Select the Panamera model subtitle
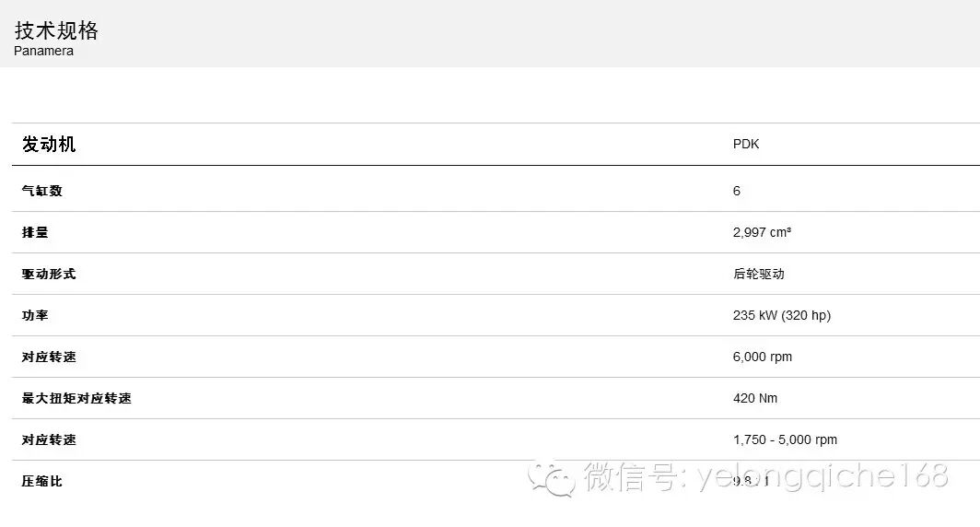This screenshot has width=980, height=527. [44, 52]
